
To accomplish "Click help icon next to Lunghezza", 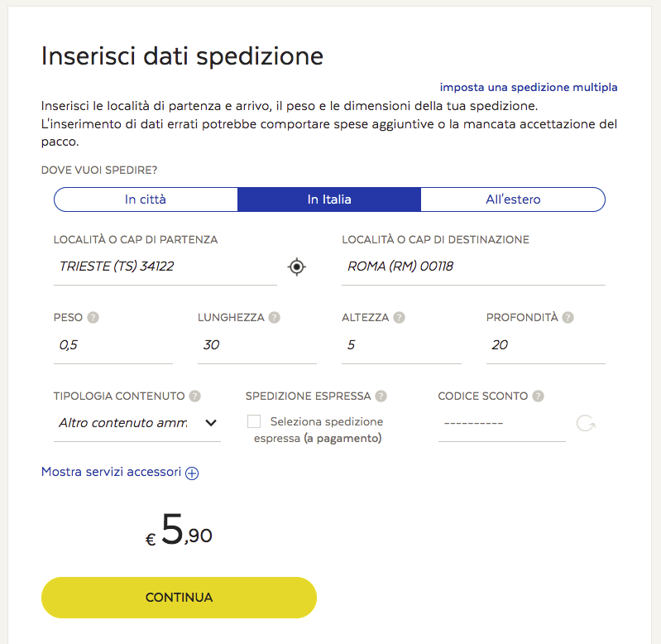I will point(275,317).
